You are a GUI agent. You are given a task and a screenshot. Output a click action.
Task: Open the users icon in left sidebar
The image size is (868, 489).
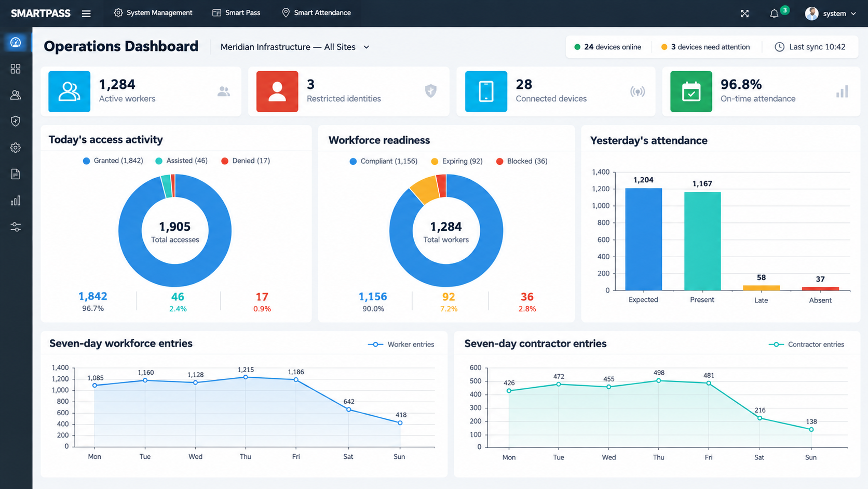(16, 95)
